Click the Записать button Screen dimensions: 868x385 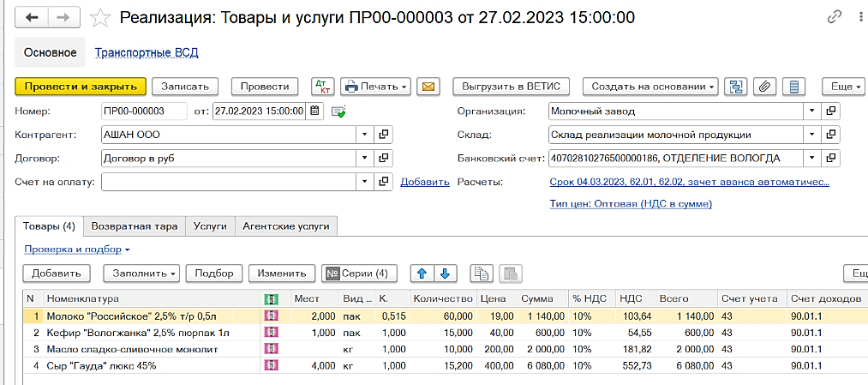(185, 87)
